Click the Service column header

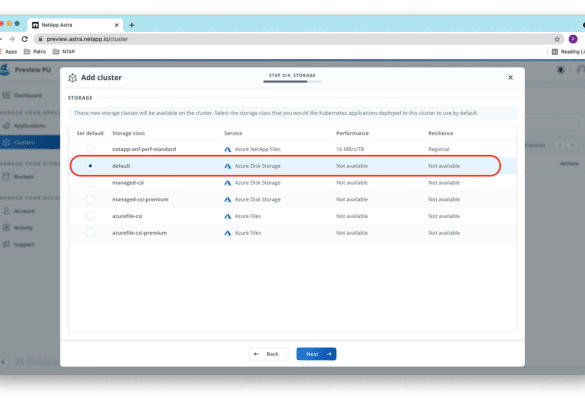click(233, 133)
